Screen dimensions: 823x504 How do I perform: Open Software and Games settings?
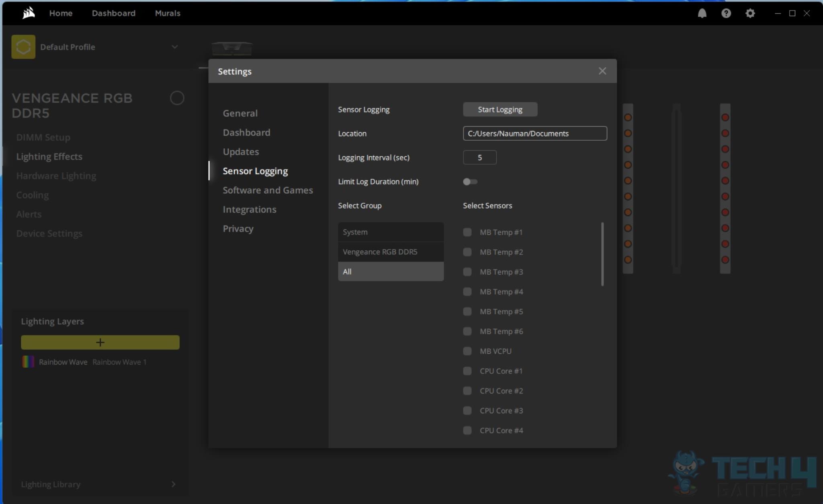pos(268,190)
